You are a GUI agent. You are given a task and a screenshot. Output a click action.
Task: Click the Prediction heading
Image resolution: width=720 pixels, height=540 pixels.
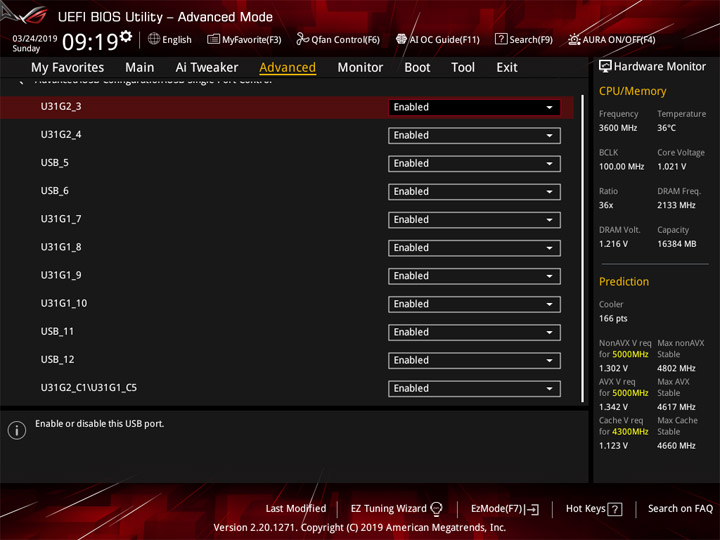(x=624, y=281)
